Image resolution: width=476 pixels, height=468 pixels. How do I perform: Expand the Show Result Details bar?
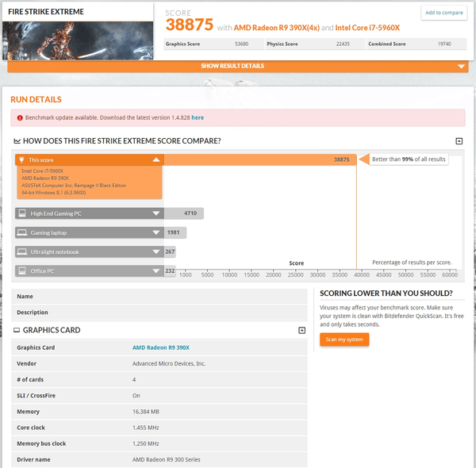[x=238, y=66]
